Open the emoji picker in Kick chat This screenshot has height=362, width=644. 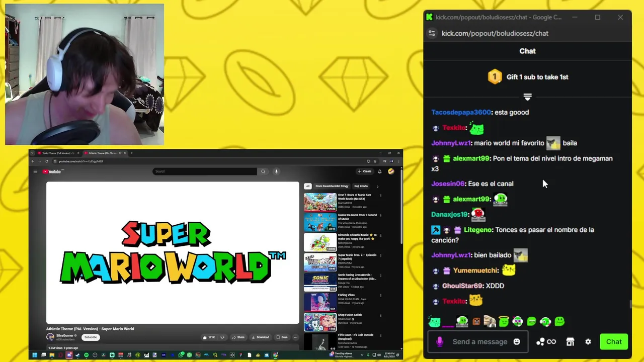pos(516,342)
